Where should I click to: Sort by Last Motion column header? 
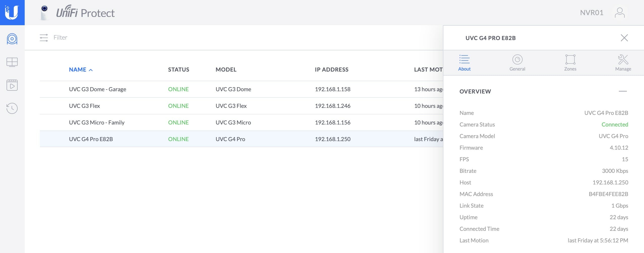[428, 70]
